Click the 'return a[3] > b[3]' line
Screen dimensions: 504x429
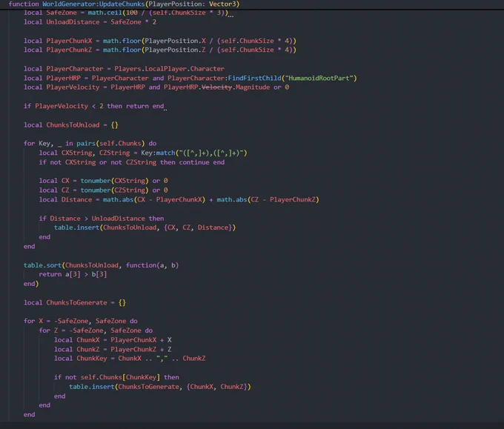coord(73,274)
